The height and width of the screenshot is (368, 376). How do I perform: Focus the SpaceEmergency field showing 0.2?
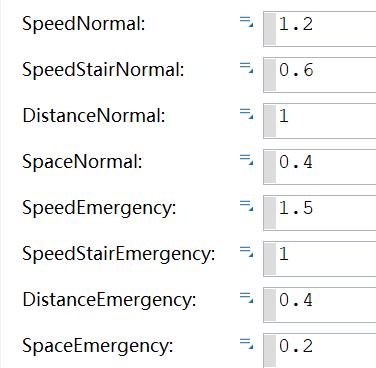coord(320,350)
